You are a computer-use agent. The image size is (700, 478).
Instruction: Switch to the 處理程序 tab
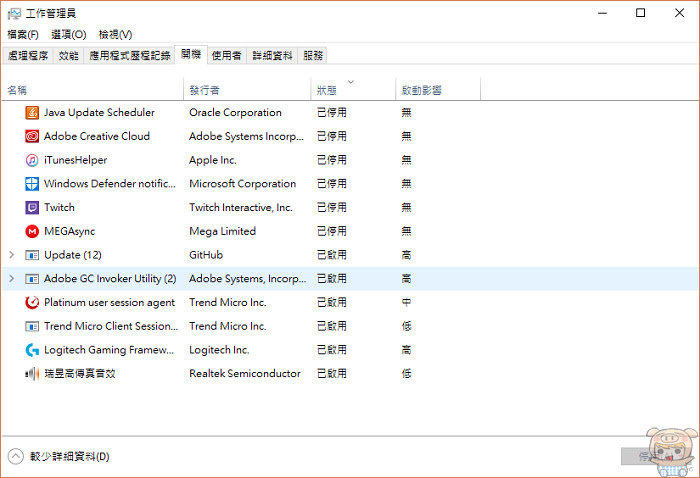[28, 55]
